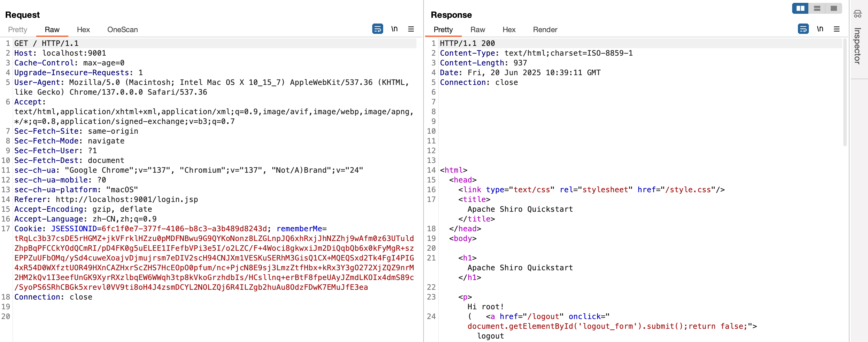This screenshot has width=868, height=342.
Task: Click the 'Request' panel heading
Action: click(22, 15)
